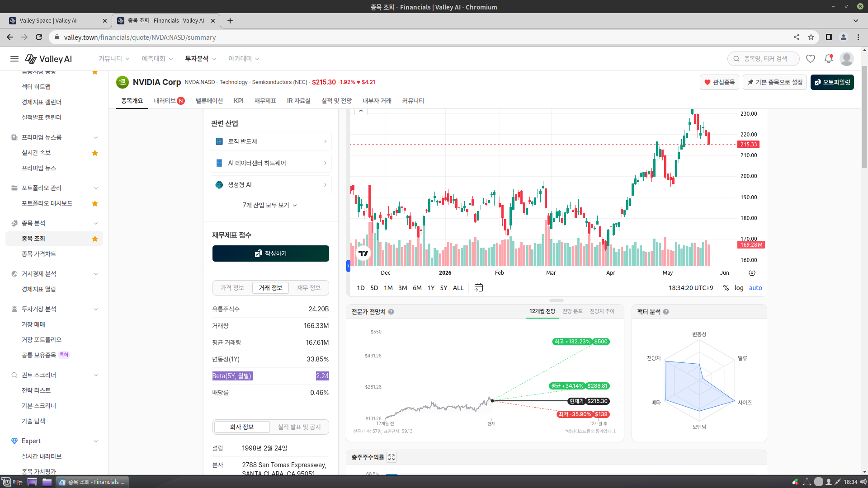Switch to 가격 정보 tab

click(x=232, y=288)
